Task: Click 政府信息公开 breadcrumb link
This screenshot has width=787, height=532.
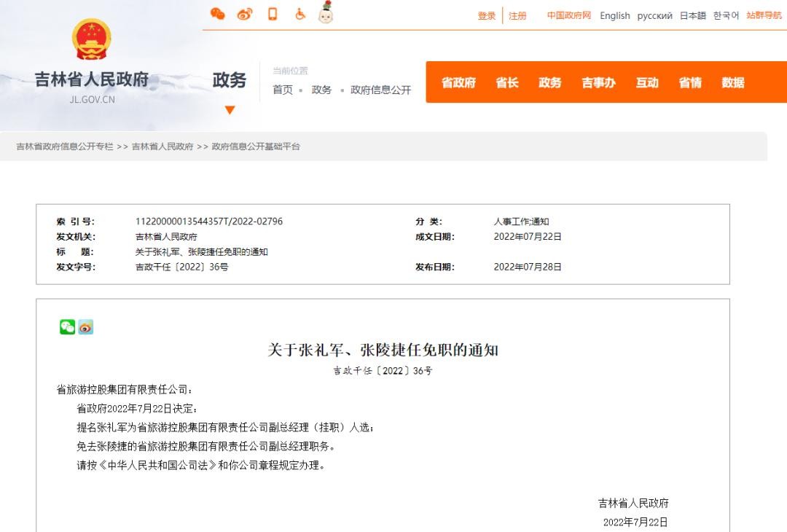Action: (x=380, y=90)
